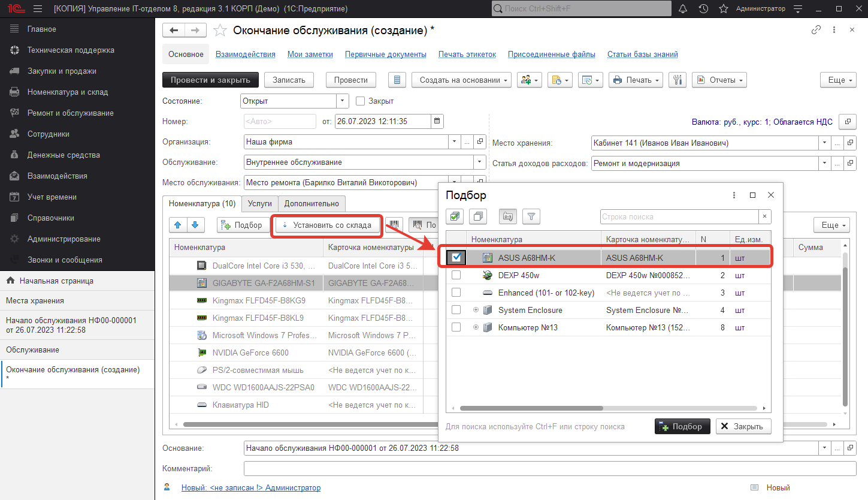Open the Создать на основании dropdown
Screen dimensions: 868x500
coord(465,80)
